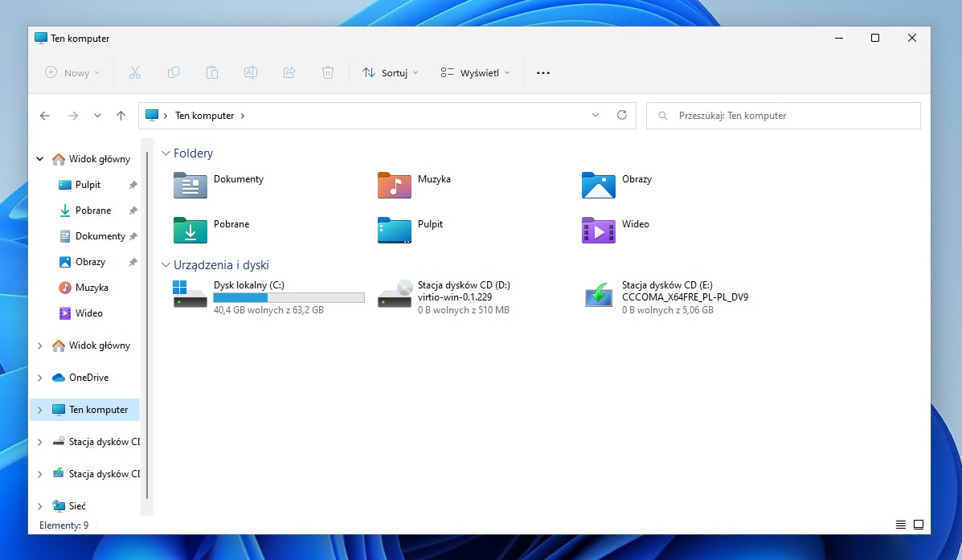Open the Obrazy folder in Foldery
Image resolution: width=962 pixels, height=560 pixels.
[599, 185]
